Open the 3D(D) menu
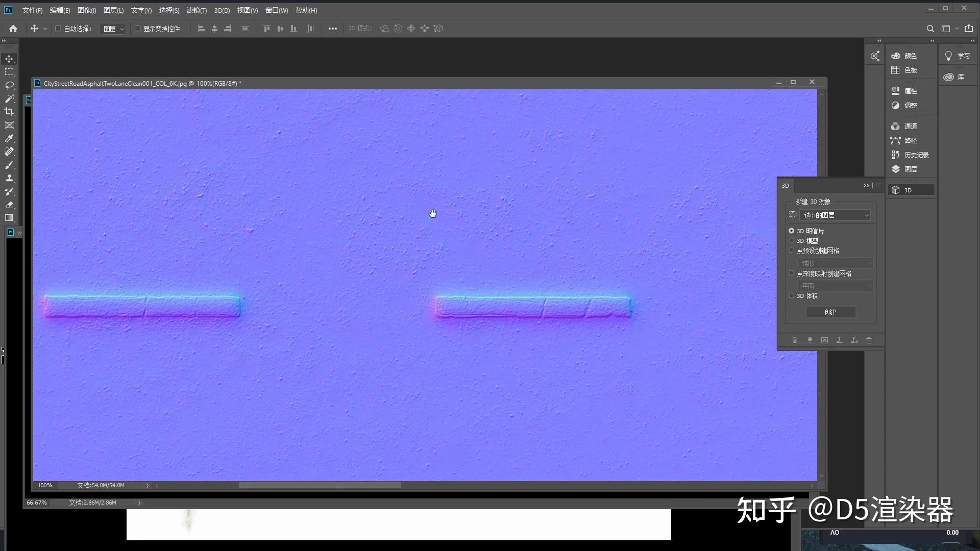Viewport: 980px width, 551px height. [222, 10]
